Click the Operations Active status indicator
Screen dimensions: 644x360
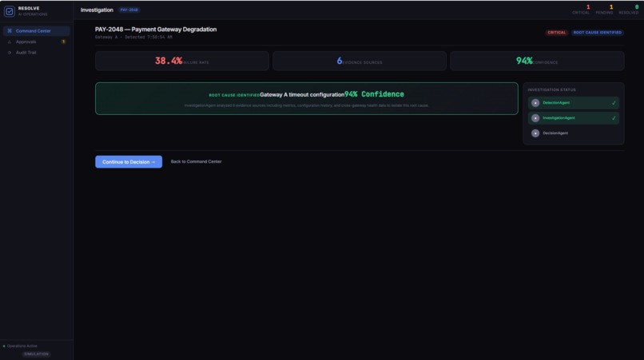tap(20, 346)
